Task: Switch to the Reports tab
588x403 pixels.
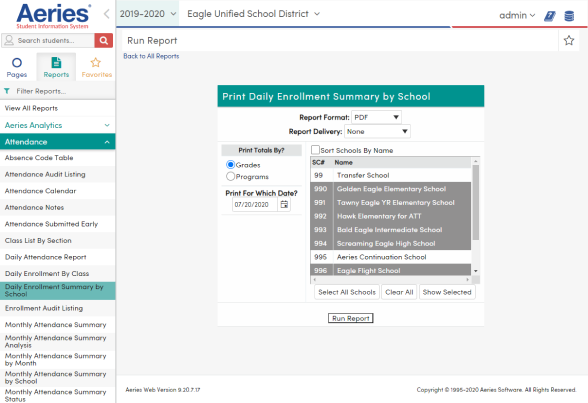Action: click(x=56, y=67)
